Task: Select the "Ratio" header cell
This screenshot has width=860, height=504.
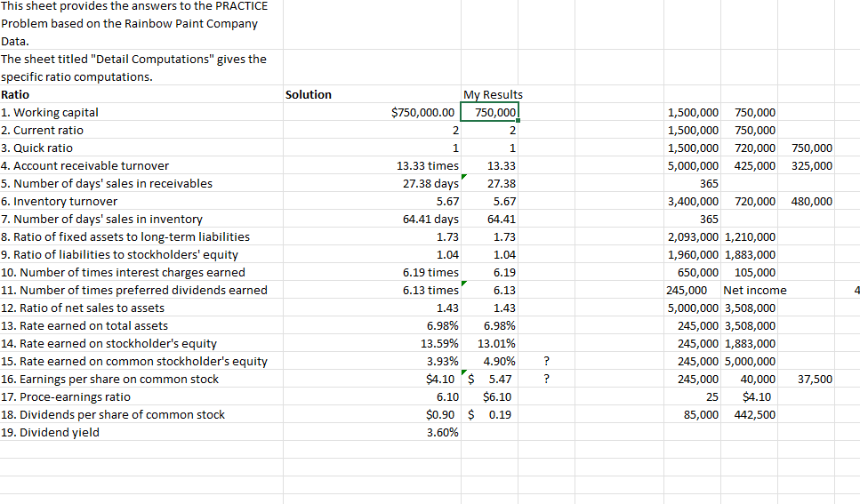Action: [x=141, y=94]
